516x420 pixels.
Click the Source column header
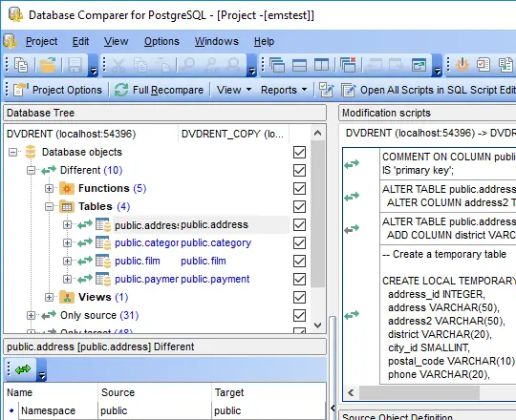[x=155, y=392]
